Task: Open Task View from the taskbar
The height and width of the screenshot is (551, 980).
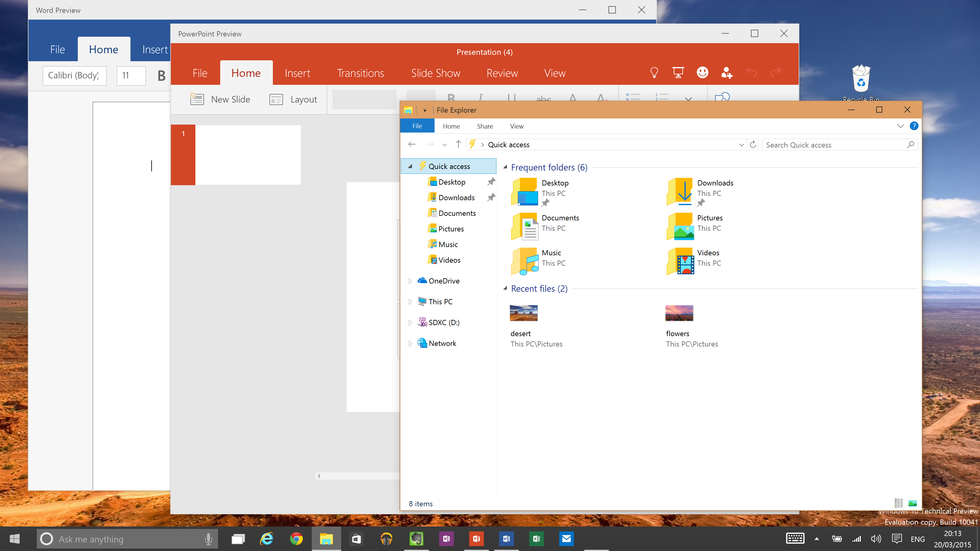Action: tap(238, 539)
